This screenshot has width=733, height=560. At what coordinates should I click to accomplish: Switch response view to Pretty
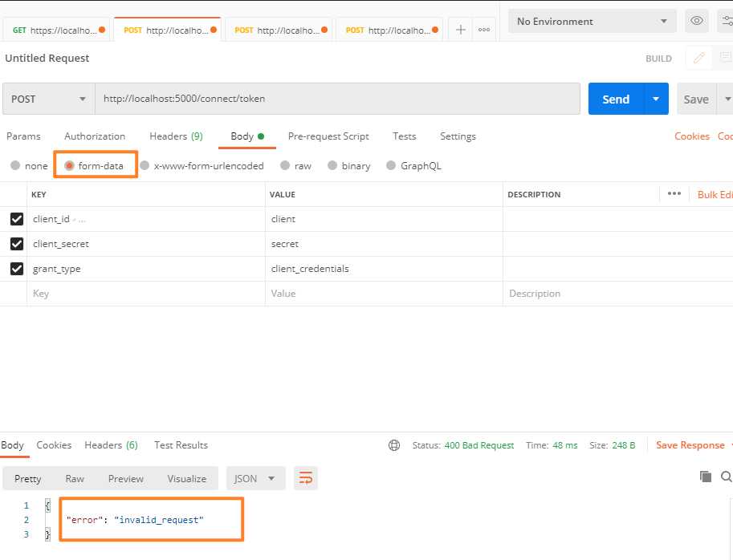tap(27, 479)
